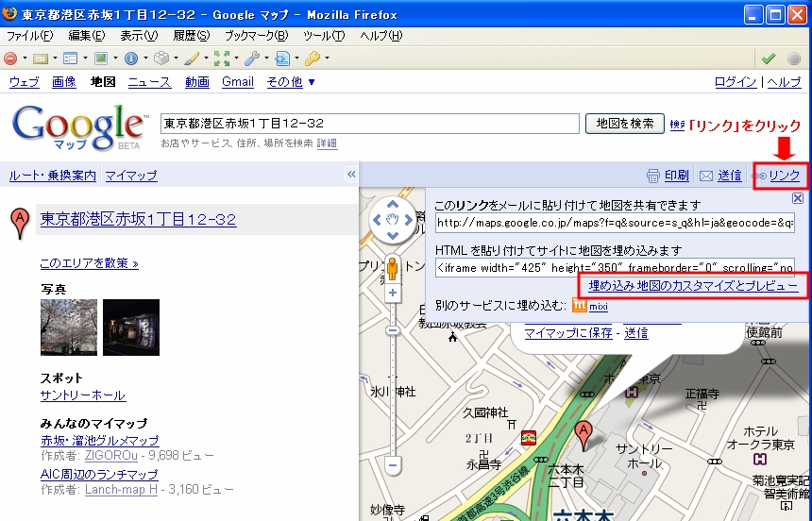Click the envelope icon beside 送信
Viewport: 812px width, 521px height.
coord(706,176)
